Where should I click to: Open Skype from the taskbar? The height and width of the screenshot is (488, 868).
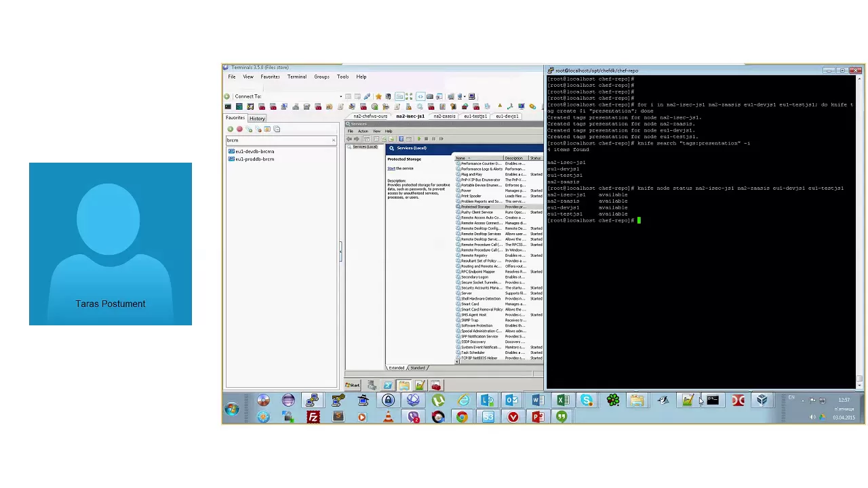coord(587,401)
